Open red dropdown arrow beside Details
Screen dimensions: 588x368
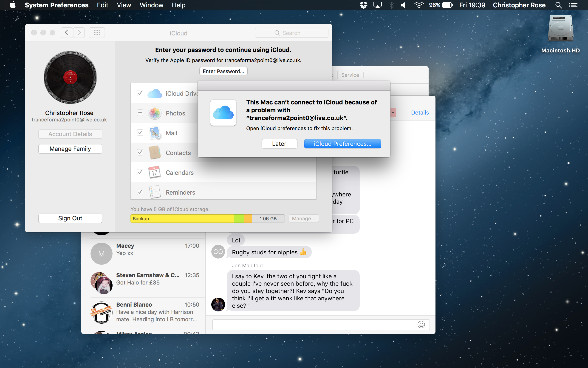click(393, 112)
